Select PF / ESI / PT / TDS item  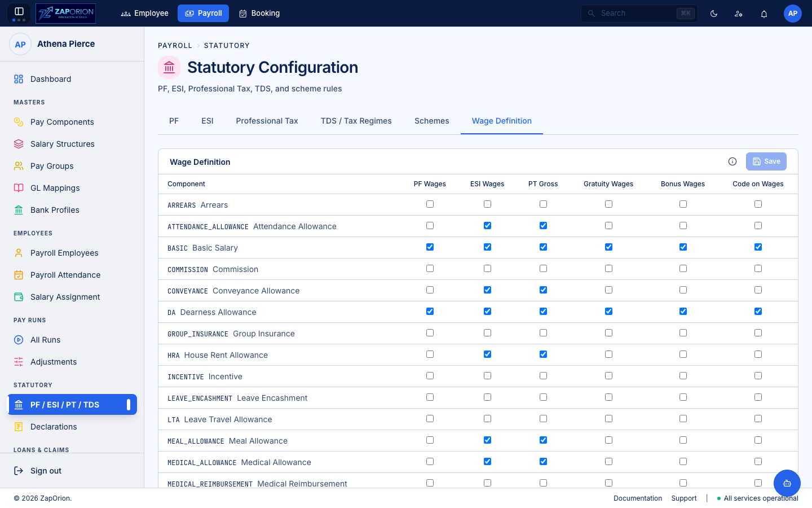click(x=72, y=405)
